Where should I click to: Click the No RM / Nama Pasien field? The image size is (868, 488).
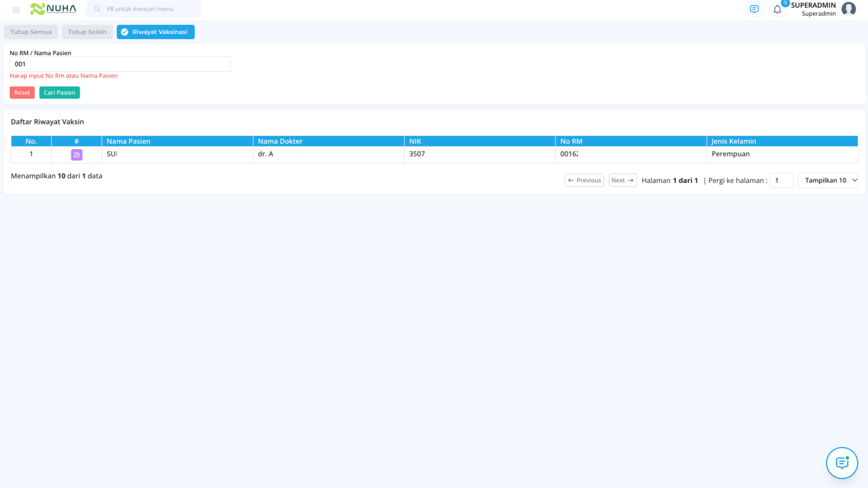120,64
